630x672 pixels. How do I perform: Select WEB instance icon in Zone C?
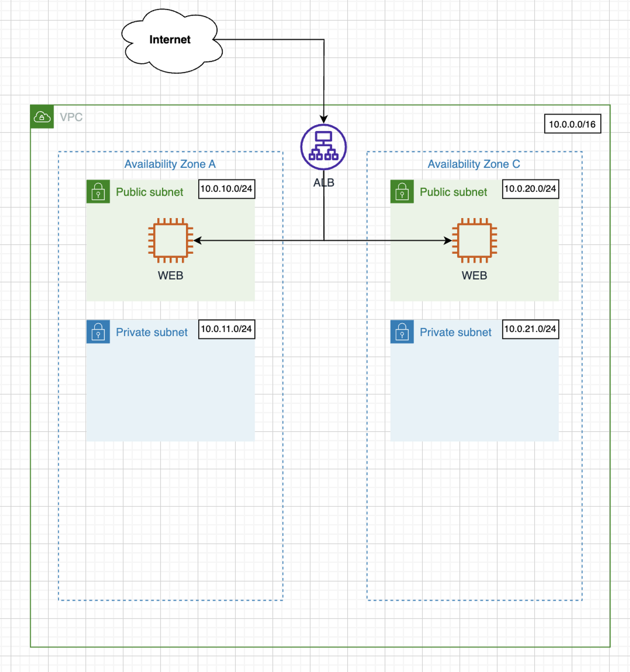[474, 240]
